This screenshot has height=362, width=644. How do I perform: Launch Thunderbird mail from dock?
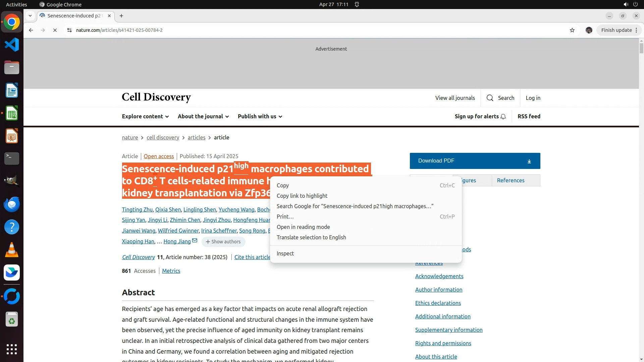(12, 204)
